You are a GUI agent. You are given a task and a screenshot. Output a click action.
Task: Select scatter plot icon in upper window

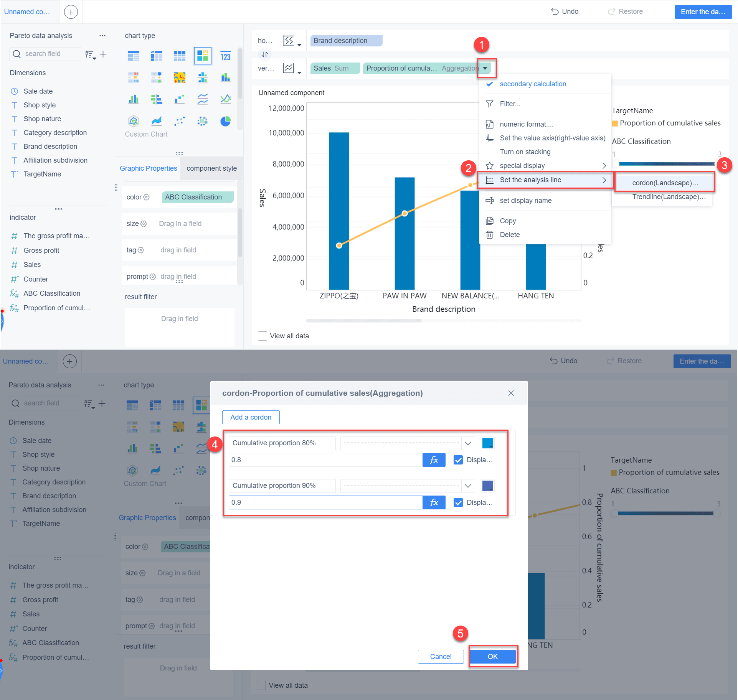[179, 121]
